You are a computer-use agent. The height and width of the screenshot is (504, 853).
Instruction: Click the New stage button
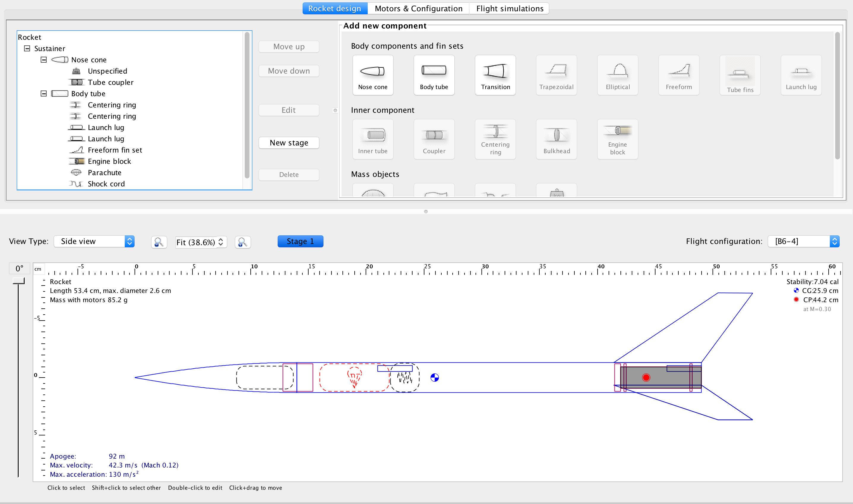coord(288,142)
